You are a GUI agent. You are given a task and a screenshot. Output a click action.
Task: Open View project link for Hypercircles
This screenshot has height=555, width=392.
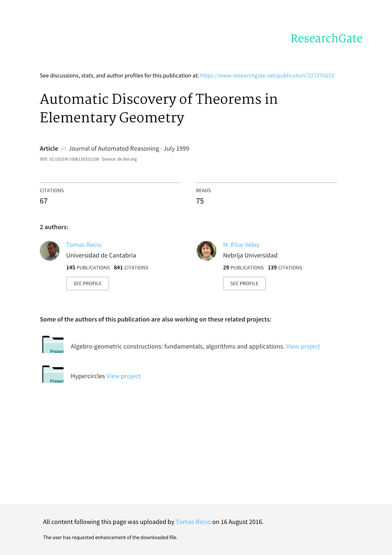pos(123,376)
